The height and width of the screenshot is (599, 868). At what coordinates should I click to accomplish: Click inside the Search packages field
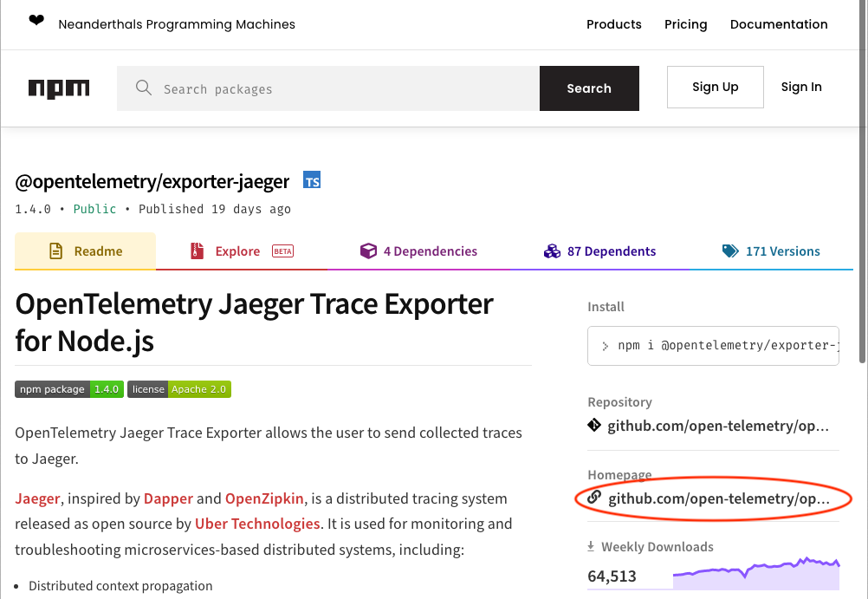[x=329, y=88]
